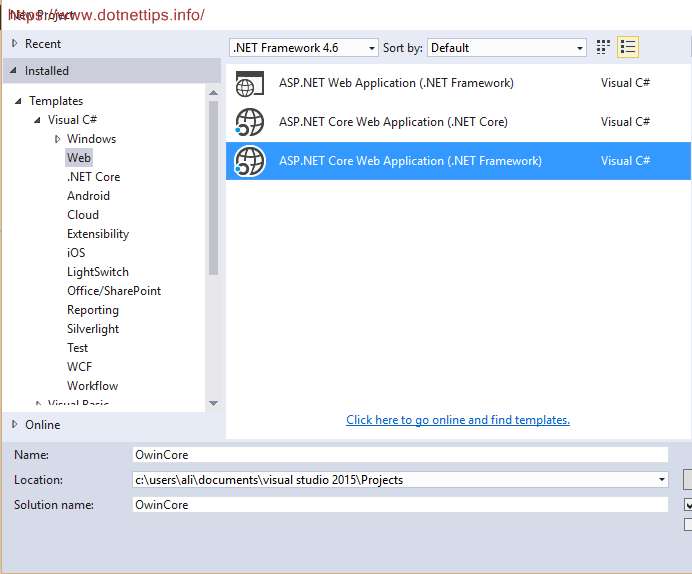Image resolution: width=692 pixels, height=574 pixels.
Task: Click the Recent section label
Action: pyautogui.click(x=43, y=44)
